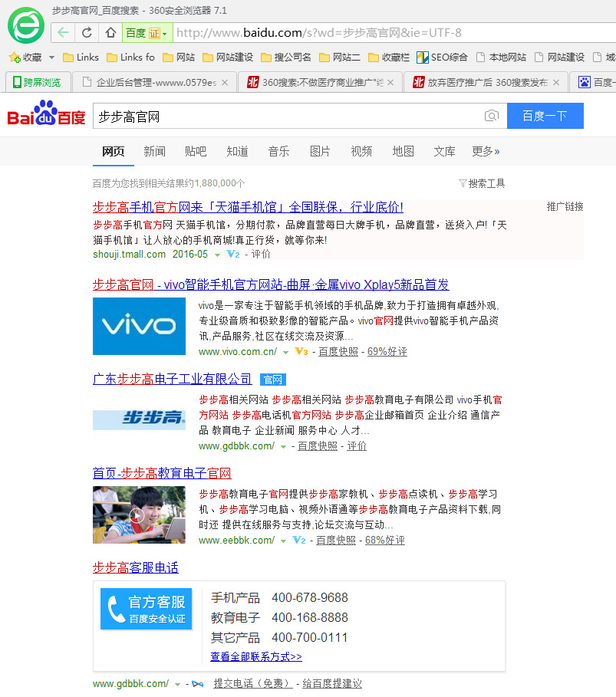Viewport: 616px width, 697px height.
Task: Open the 网站 bookmark folder
Action: 179,58
